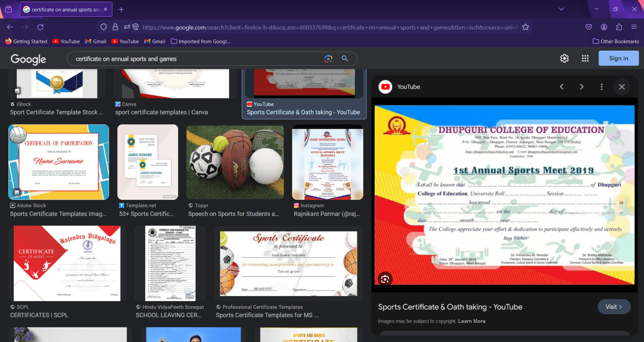Open Google apps grid
The height and width of the screenshot is (342, 644).
click(x=585, y=58)
